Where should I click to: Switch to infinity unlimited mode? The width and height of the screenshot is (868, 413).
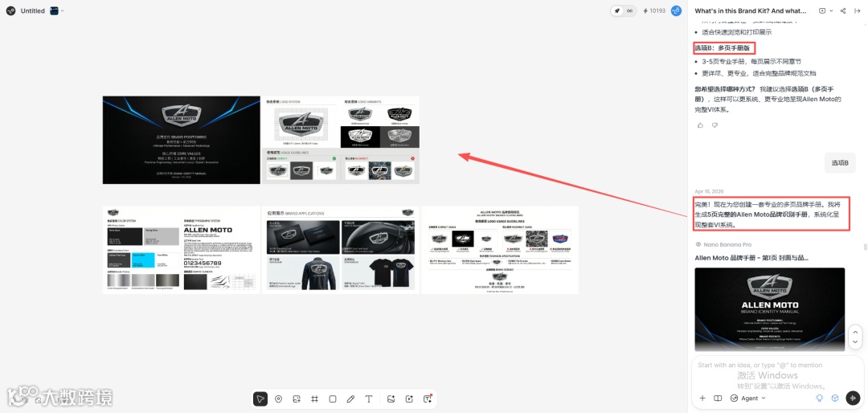tap(630, 10)
